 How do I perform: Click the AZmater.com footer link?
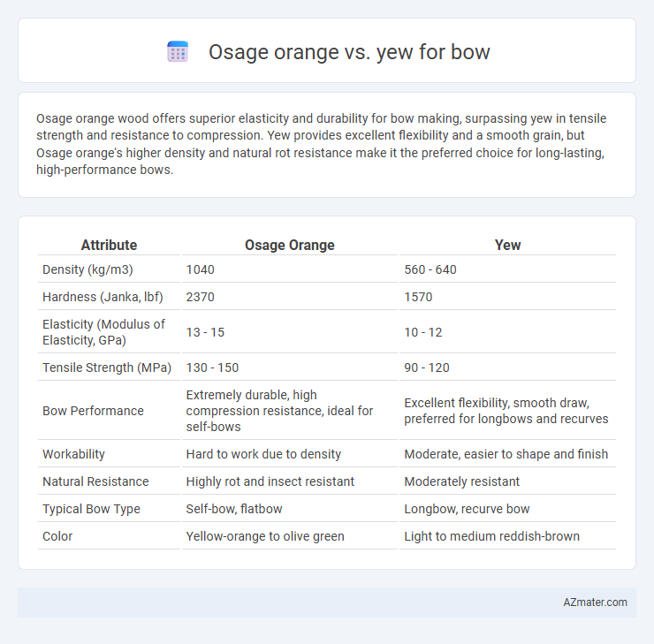point(595,602)
